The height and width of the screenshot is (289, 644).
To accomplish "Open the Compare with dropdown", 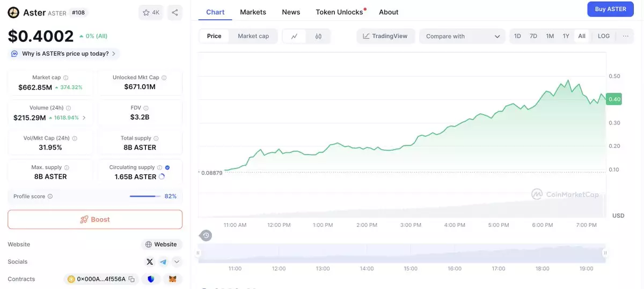I will tap(462, 36).
